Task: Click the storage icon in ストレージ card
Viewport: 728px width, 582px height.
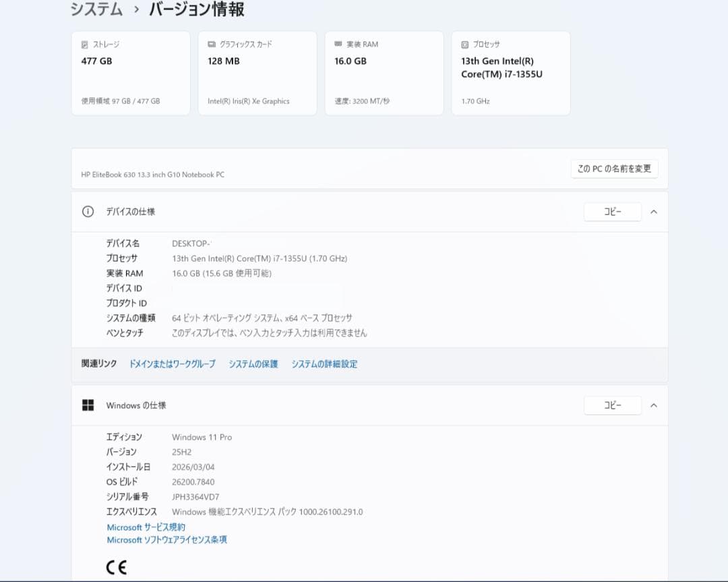Action: tap(84, 45)
